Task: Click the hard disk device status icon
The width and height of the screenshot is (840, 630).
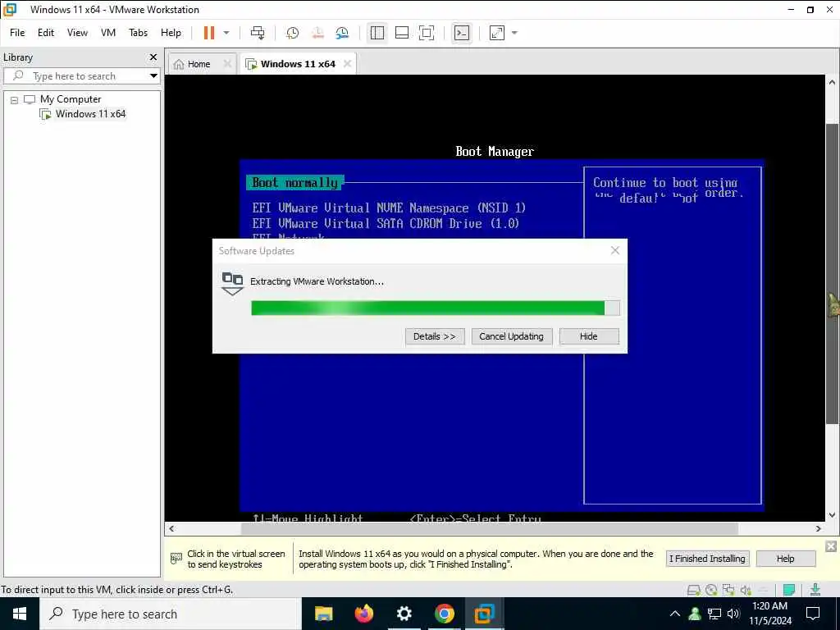Action: pyautogui.click(x=694, y=591)
